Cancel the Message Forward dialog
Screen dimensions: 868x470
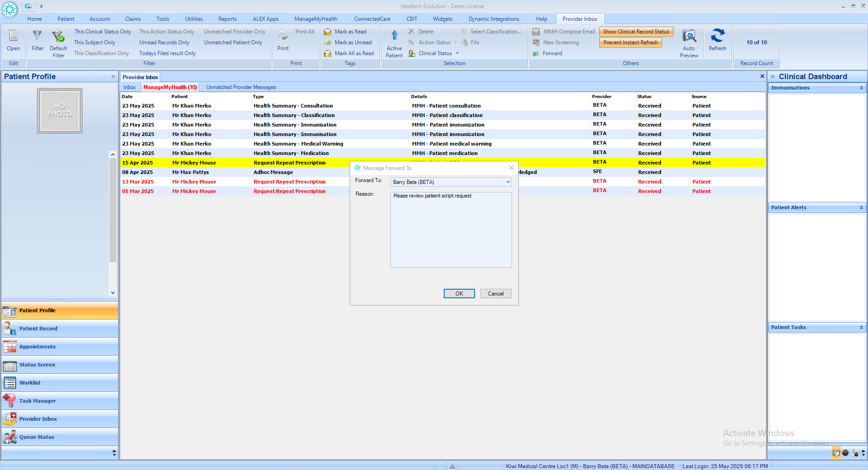pos(495,294)
